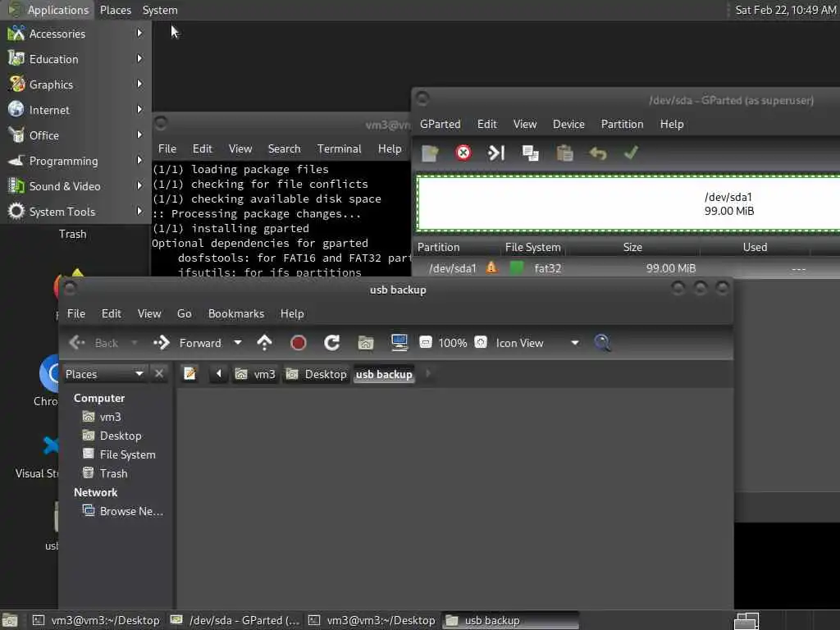Click the Resize/Move icon in GParted toolbar

pyautogui.click(x=496, y=153)
